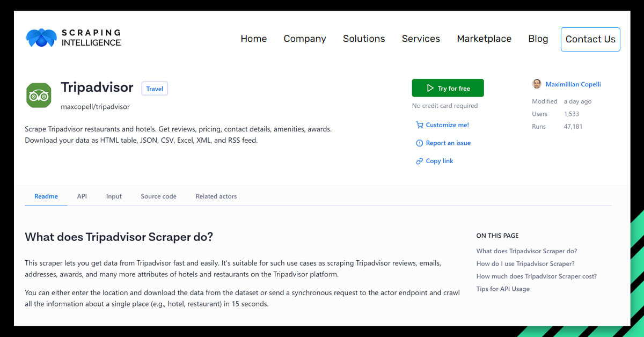The image size is (644, 337).
Task: Click the Report an issue link
Action: pos(448,143)
